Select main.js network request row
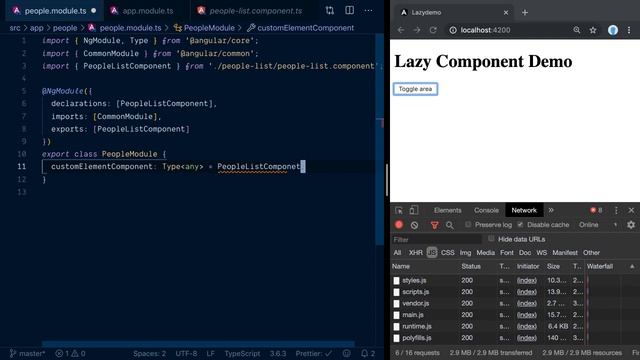The height and width of the screenshot is (360, 640). tap(489, 315)
